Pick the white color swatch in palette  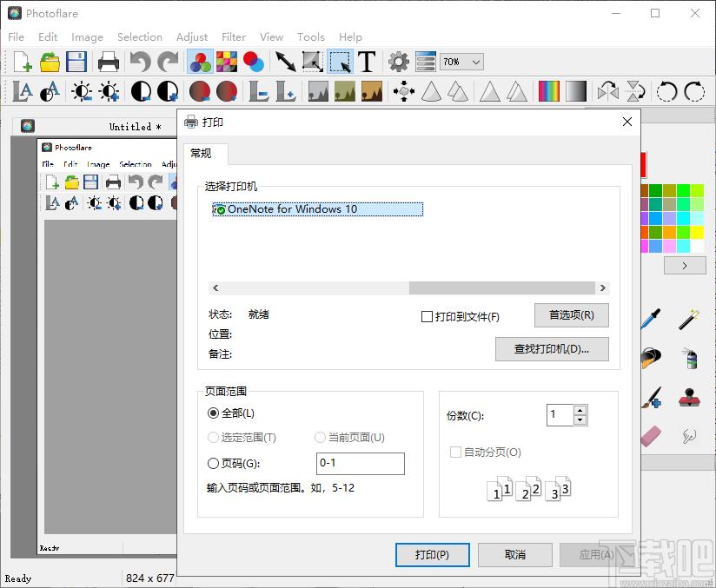[x=698, y=247]
